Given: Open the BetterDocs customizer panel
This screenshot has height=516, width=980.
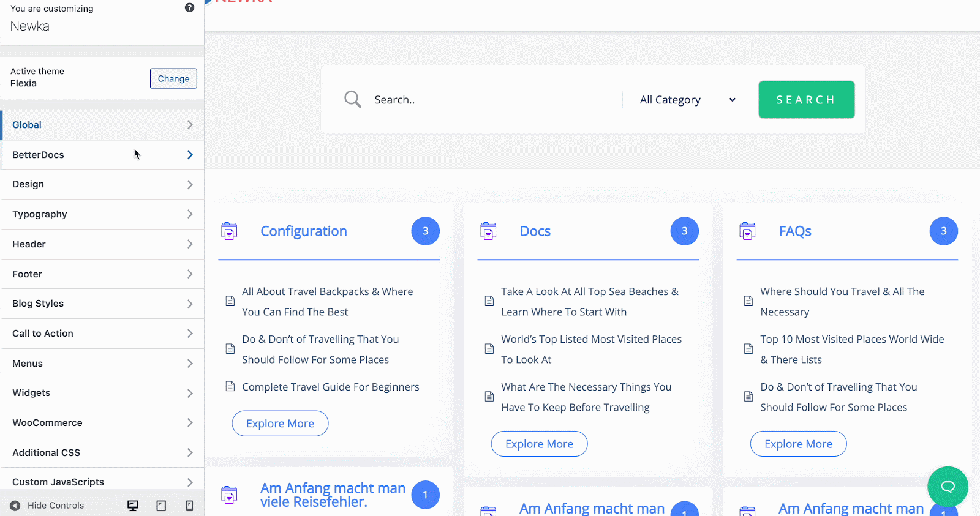Looking at the screenshot, I should (102, 155).
